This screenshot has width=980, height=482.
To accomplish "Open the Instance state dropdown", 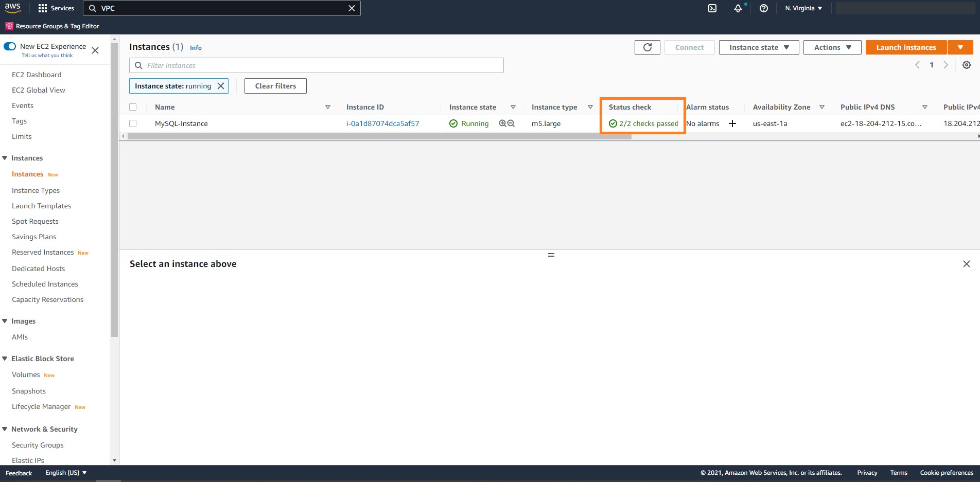I will click(759, 47).
